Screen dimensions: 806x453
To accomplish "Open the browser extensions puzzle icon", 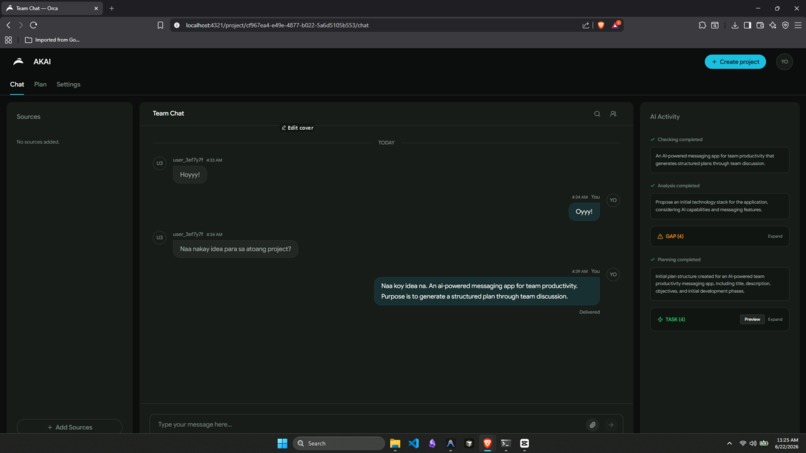I will pos(702,25).
